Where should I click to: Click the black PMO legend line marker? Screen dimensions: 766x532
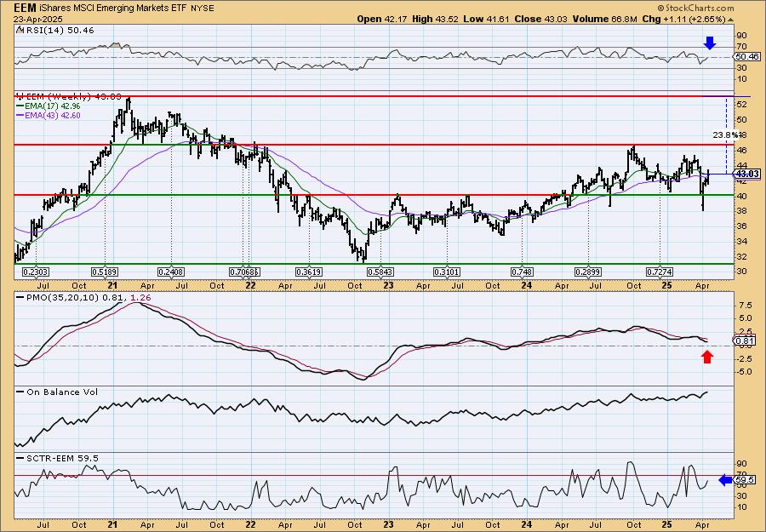pyautogui.click(x=20, y=298)
